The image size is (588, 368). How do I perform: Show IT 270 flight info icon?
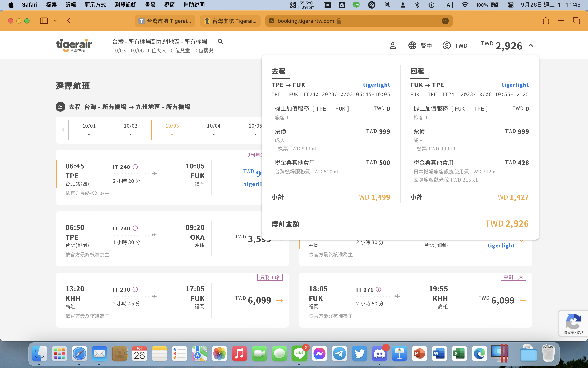135,289
